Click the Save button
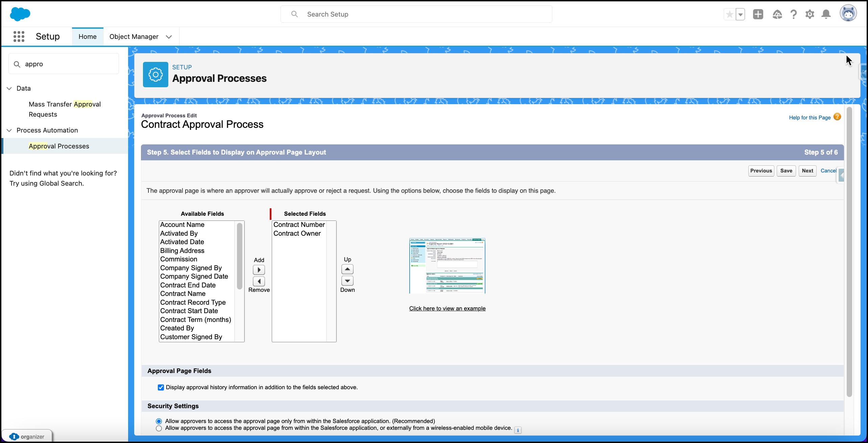This screenshot has height=443, width=868. pos(786,171)
